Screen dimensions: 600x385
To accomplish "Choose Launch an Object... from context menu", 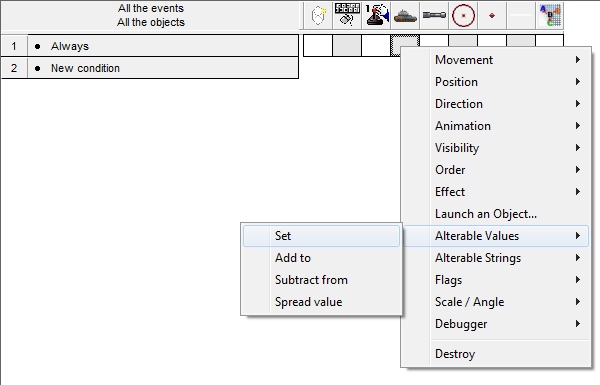I will (x=496, y=214).
